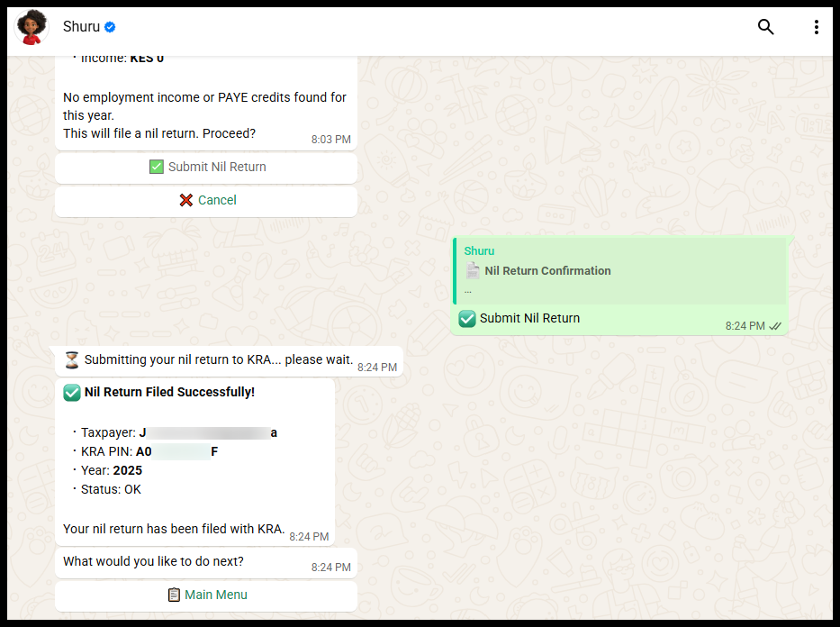Viewport: 840px width, 627px height.
Task: Click the 8:03 PM message timestamp
Action: (x=331, y=140)
